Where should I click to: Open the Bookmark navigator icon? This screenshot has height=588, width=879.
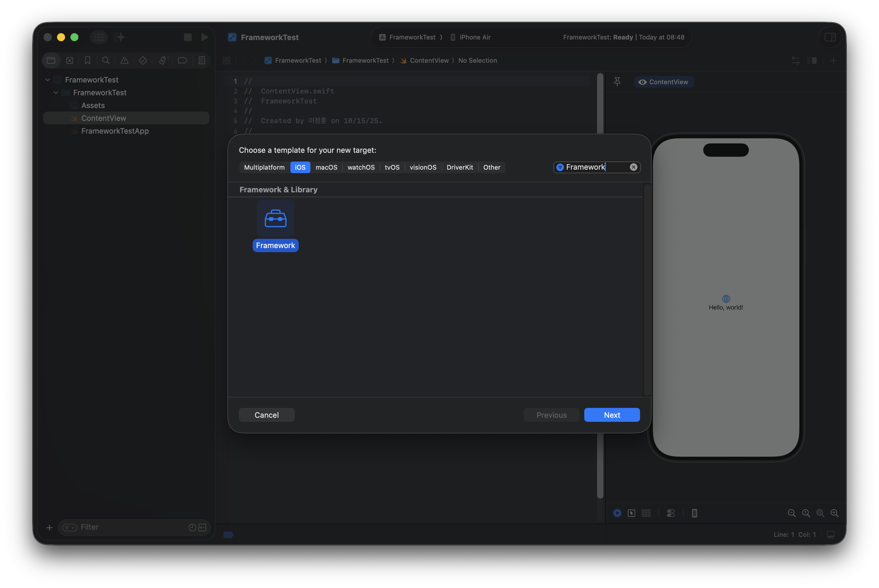(87, 60)
